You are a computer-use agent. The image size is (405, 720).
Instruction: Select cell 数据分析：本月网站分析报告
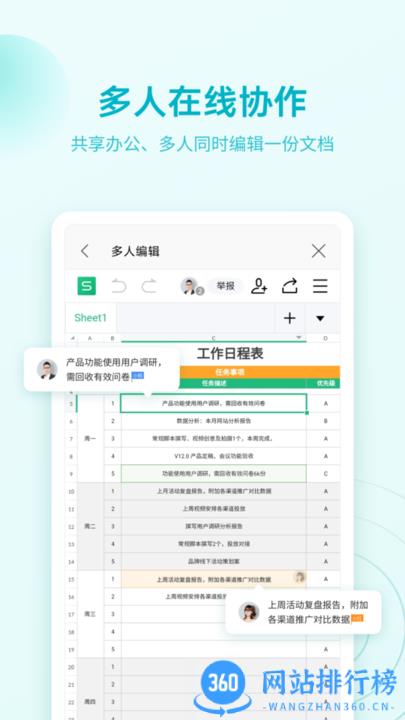214,421
